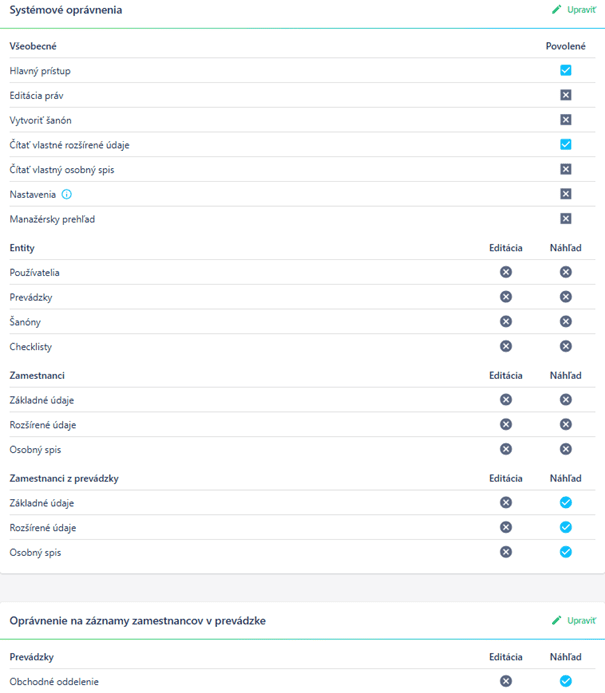This screenshot has width=605, height=693.
Task: Toggle the Čítať vlastný osobný spis checkbox
Action: [x=566, y=169]
